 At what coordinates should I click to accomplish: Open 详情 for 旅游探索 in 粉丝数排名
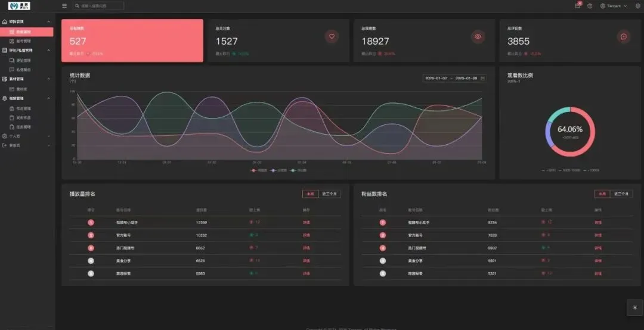(598, 273)
